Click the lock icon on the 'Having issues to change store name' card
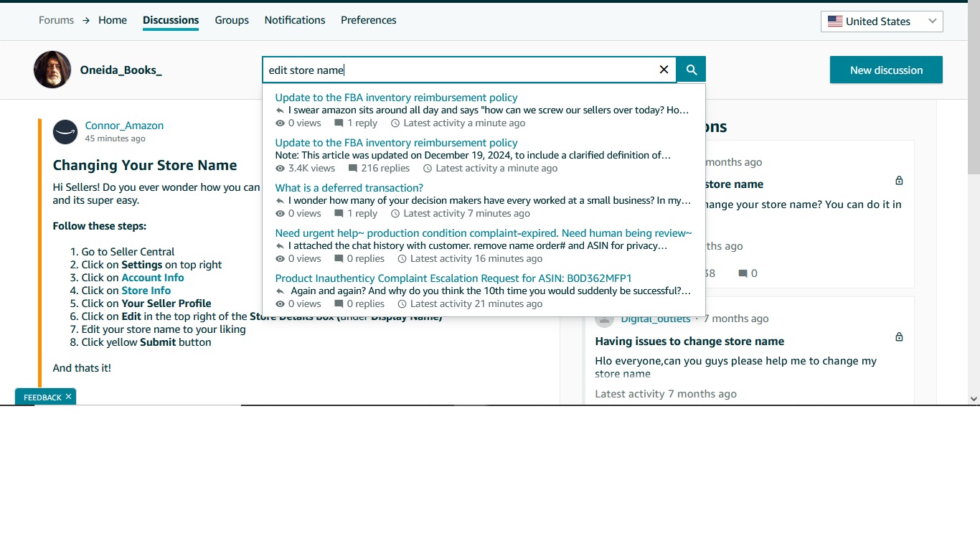980x551 pixels. (x=899, y=336)
